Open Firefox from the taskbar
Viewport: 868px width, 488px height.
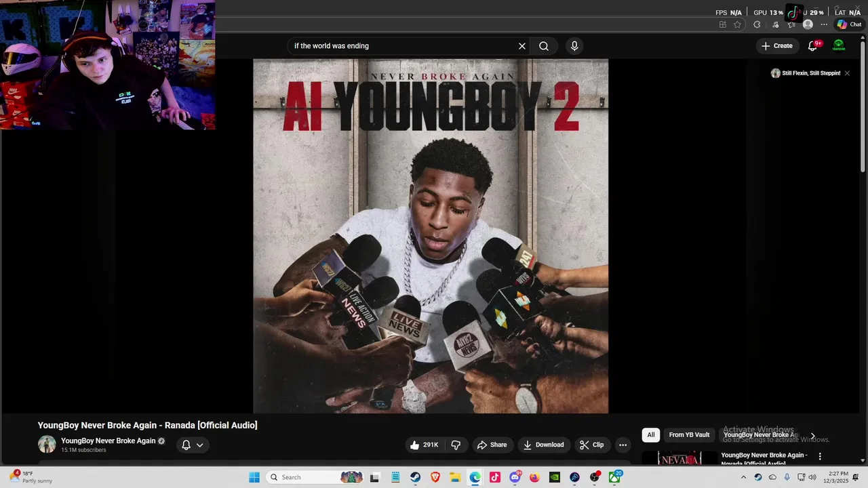click(x=534, y=477)
